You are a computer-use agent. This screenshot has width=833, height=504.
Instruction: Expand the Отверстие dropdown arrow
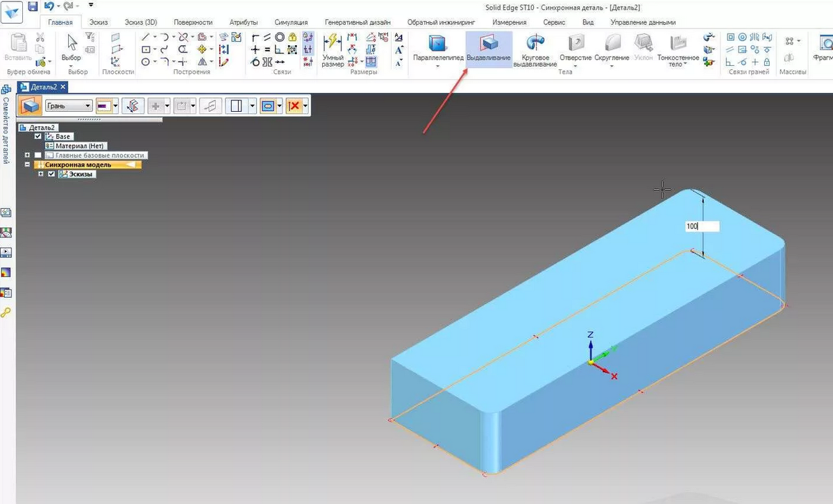pyautogui.click(x=575, y=65)
